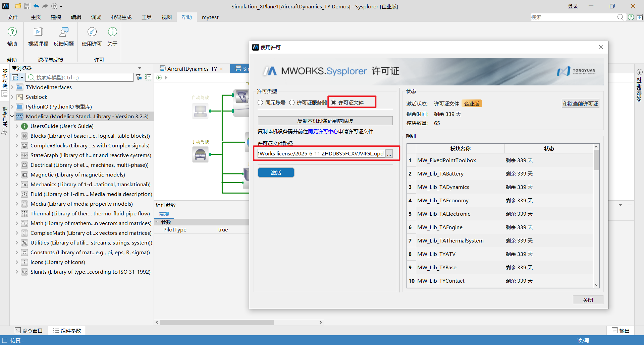Image resolution: width=644 pixels, height=345 pixels.
Task: Expand the Blocks library node
Action: coord(17,136)
